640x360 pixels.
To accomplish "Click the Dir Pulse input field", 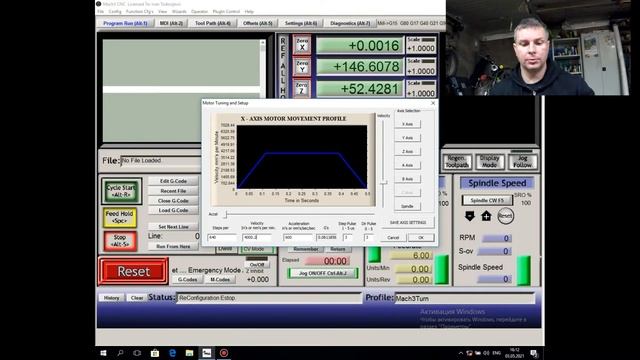I will point(369,237).
